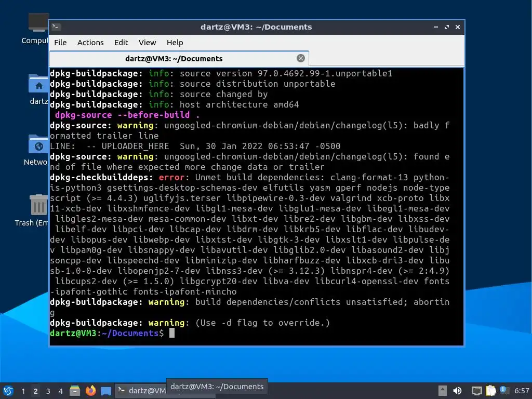The image size is (532, 399).
Task: Open the Edit menu
Action: coord(121,43)
